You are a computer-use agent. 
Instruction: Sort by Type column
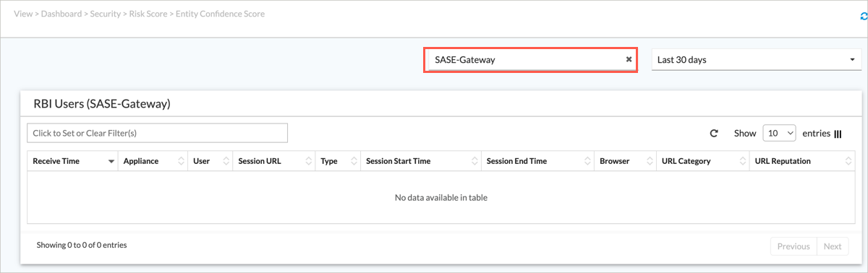[x=338, y=161]
